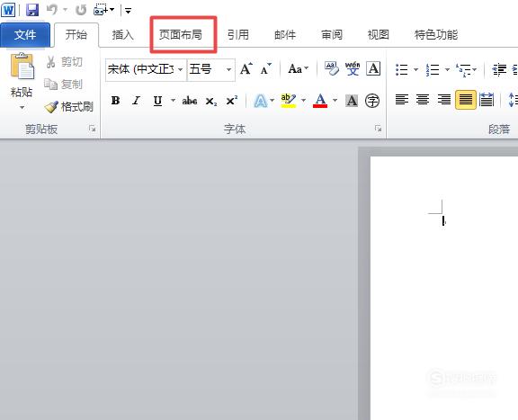Open the Customize Quick Access Toolbar arrow
This screenshot has height=420, width=518.
coord(129,11)
